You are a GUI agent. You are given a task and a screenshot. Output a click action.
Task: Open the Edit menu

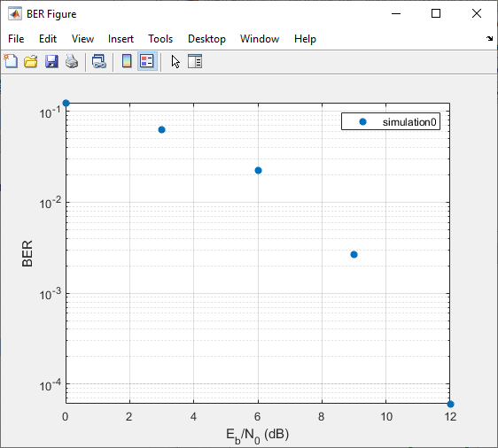click(x=48, y=39)
